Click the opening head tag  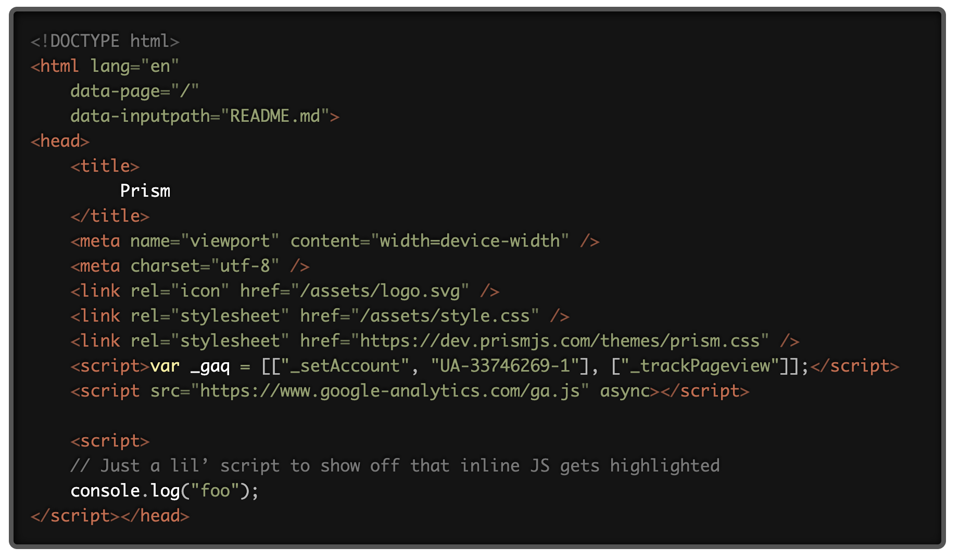click(60, 141)
